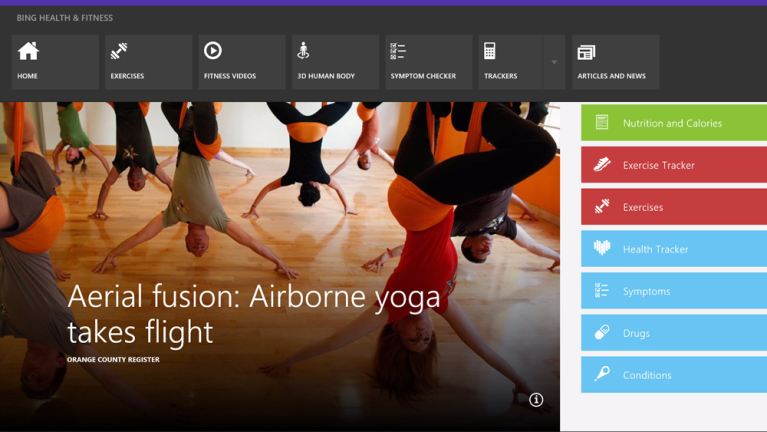Click the Symptom Checker checklist icon

click(398, 51)
